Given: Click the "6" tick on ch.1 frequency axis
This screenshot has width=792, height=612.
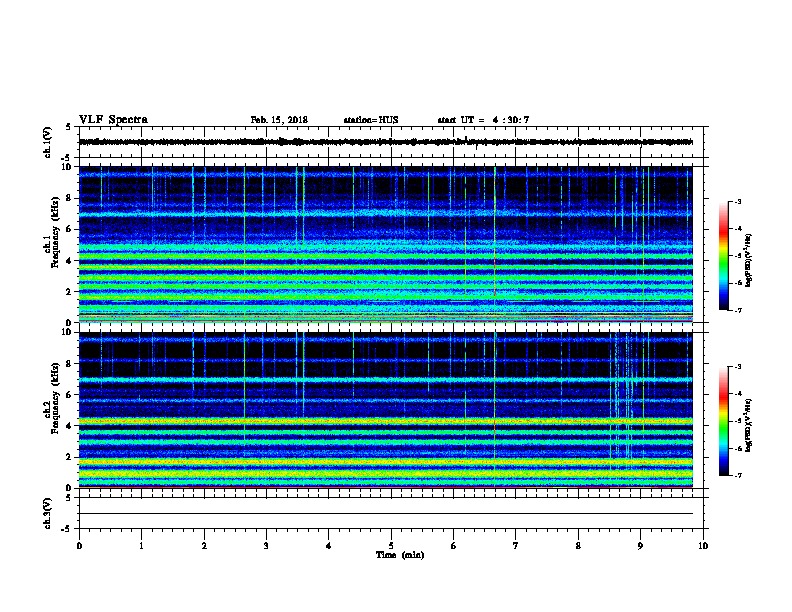Looking at the screenshot, I should (70, 229).
